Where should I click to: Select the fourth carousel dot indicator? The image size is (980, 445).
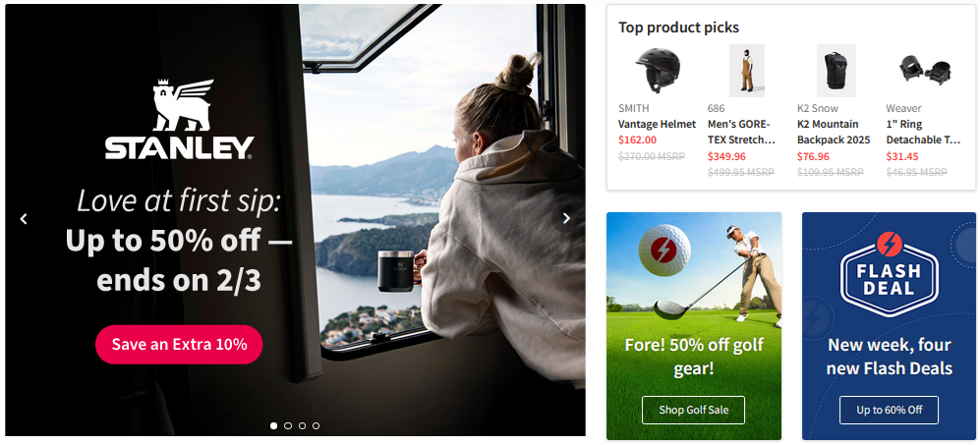[316, 425]
